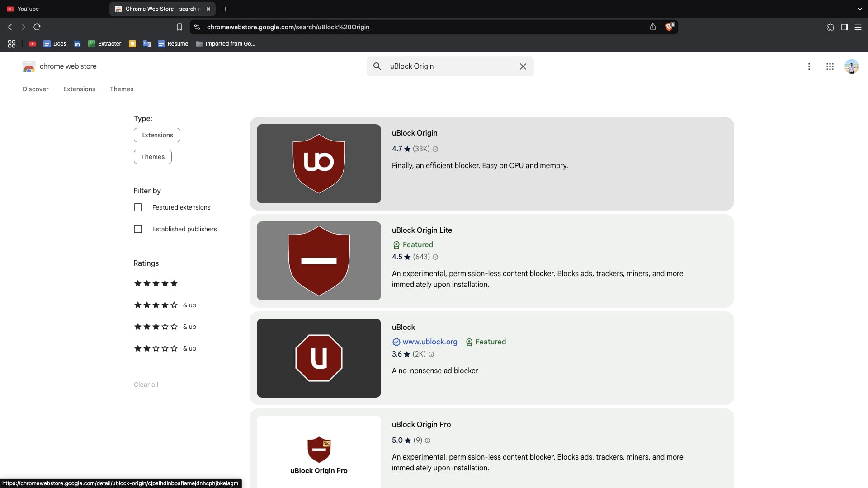Image resolution: width=868 pixels, height=488 pixels.
Task: Open a new browser tab
Action: point(225,9)
